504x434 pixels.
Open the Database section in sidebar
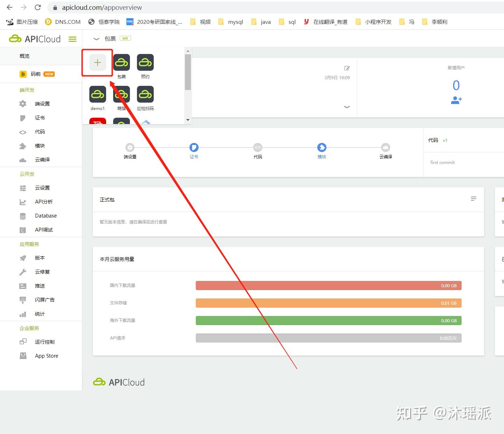(45, 216)
